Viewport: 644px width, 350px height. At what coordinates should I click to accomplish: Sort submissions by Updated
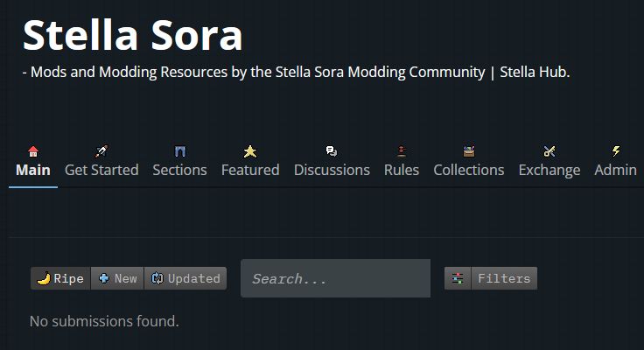[185, 278]
